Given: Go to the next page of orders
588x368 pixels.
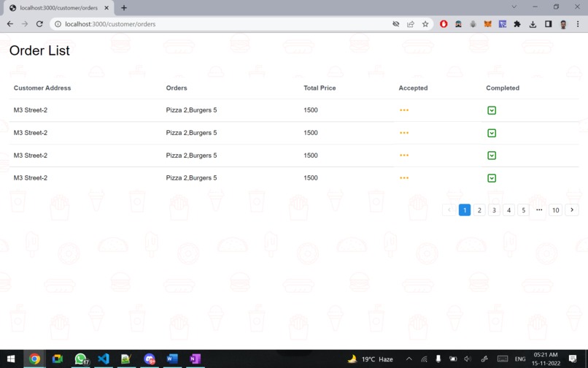Looking at the screenshot, I should [x=572, y=210].
